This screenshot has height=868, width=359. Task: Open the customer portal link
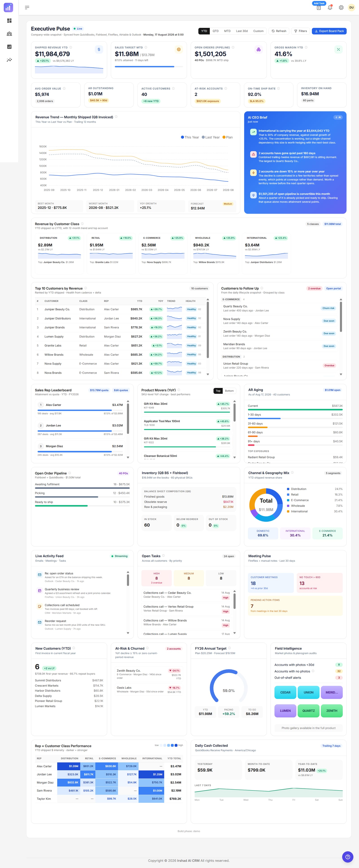coord(333,288)
